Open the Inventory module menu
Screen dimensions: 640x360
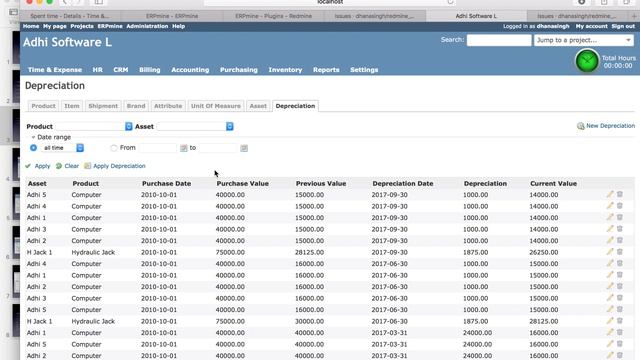[x=285, y=70]
